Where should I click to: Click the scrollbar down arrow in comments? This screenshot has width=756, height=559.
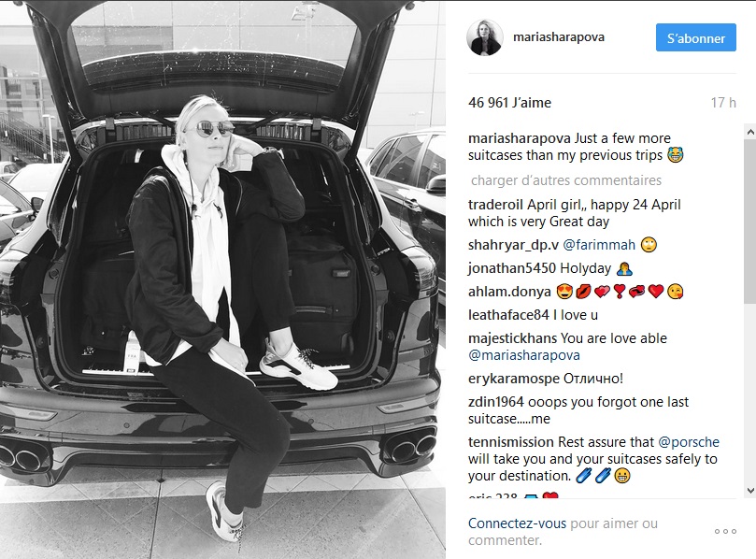750,491
